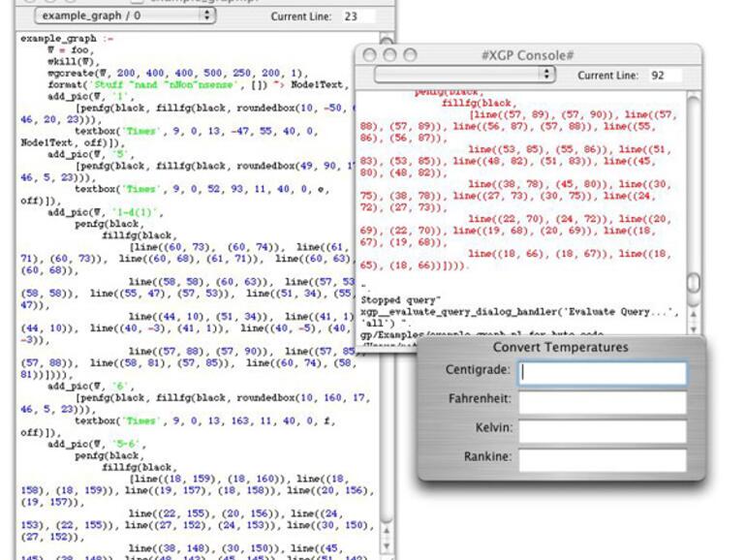
Task: Click into the Kelvin input field
Action: tap(602, 430)
